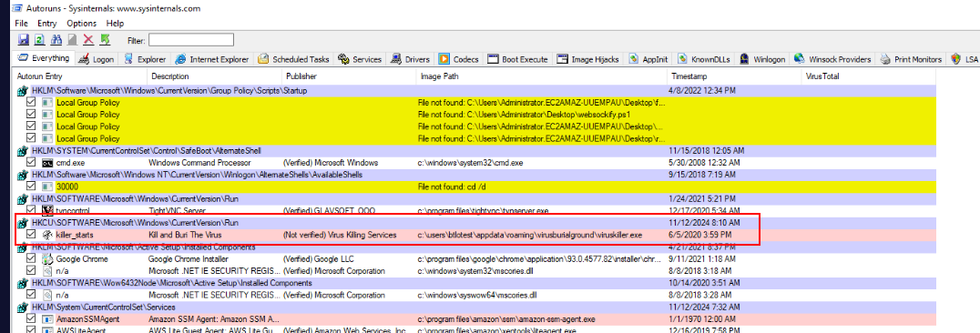Screen dimensions: 980x333
Task: Select the HKLM System Services key row
Action: pyautogui.click(x=475, y=307)
